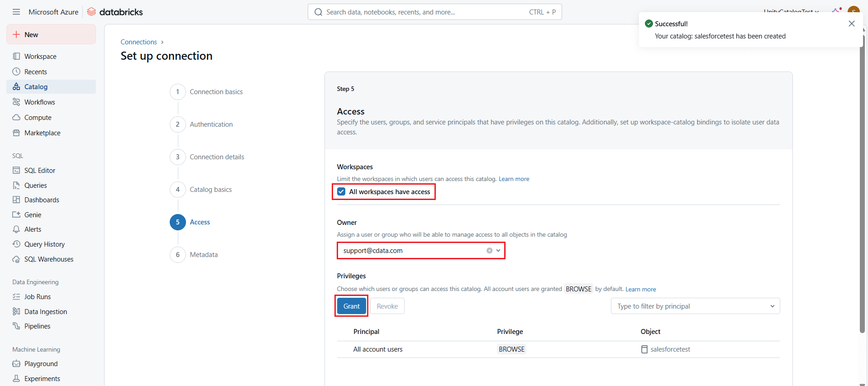Open the hamburger navigation menu
The image size is (868, 386).
[x=16, y=12]
